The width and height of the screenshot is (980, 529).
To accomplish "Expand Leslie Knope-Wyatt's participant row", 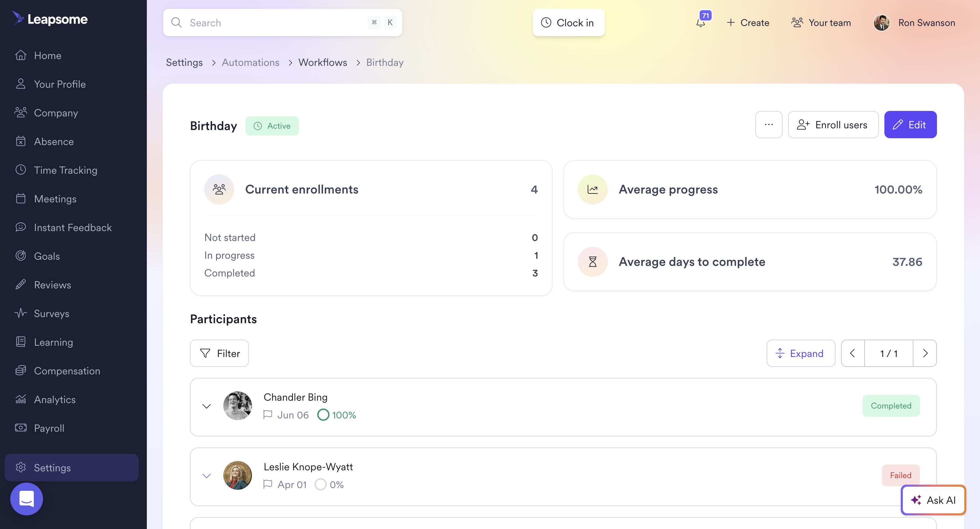I will pos(207,476).
